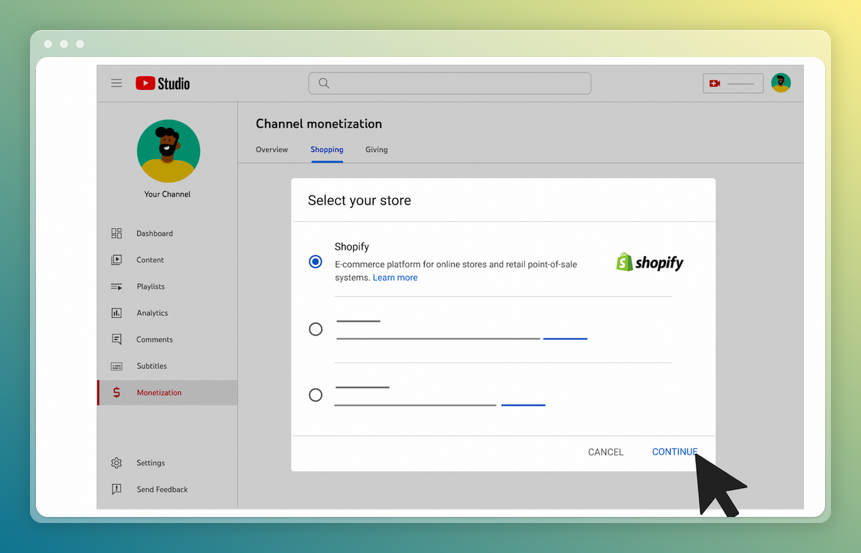Open the hamburger menu icon

point(116,83)
